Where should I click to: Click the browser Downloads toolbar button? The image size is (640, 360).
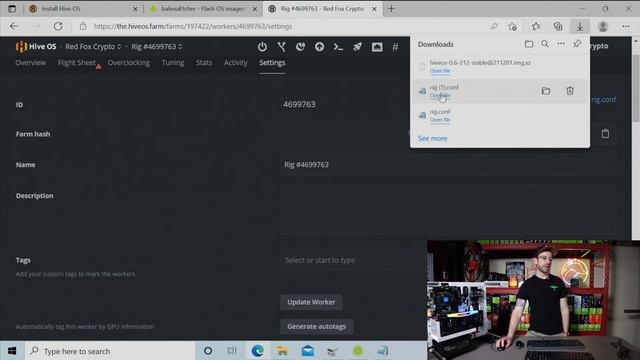(580, 27)
